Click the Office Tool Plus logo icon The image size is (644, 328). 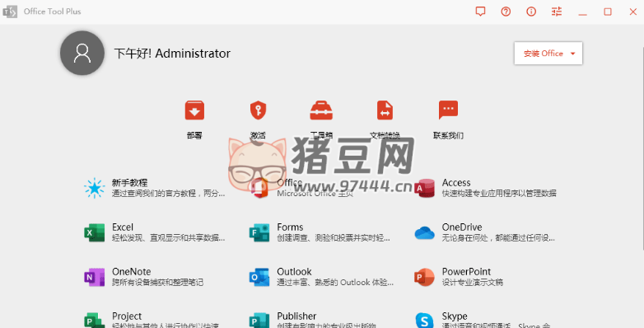(10, 12)
